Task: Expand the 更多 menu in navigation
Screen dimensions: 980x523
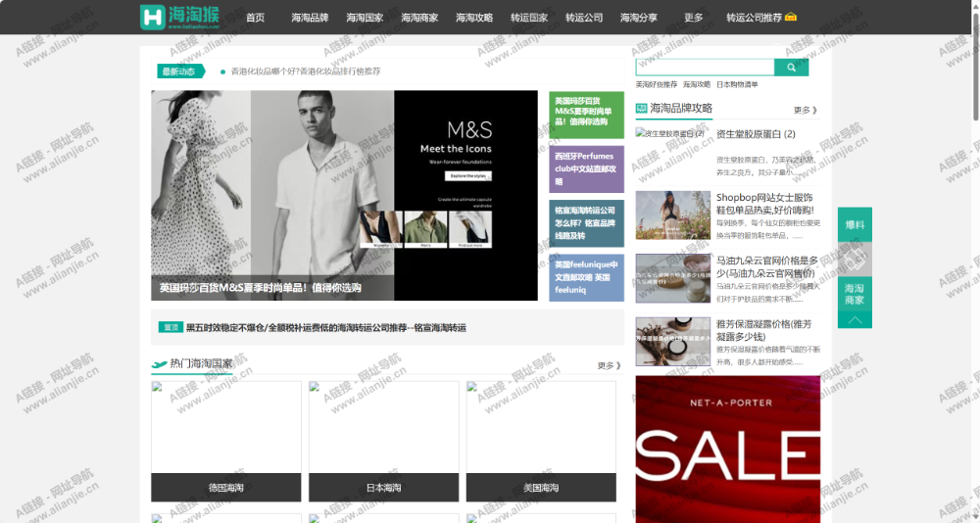Action: [694, 18]
